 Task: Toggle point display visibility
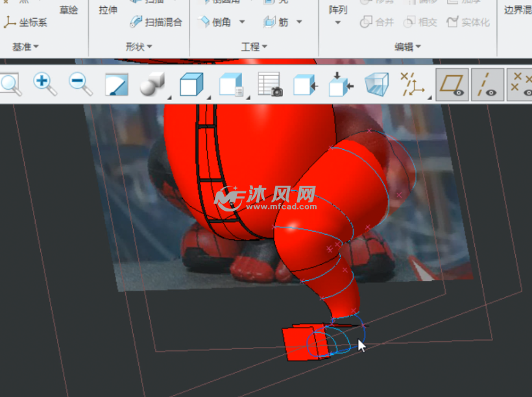tap(520, 84)
